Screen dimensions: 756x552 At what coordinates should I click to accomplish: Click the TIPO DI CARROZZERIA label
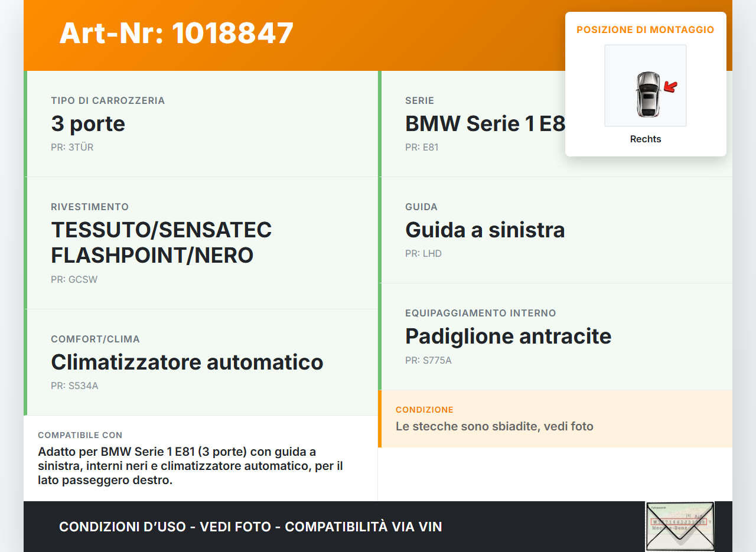(x=108, y=101)
